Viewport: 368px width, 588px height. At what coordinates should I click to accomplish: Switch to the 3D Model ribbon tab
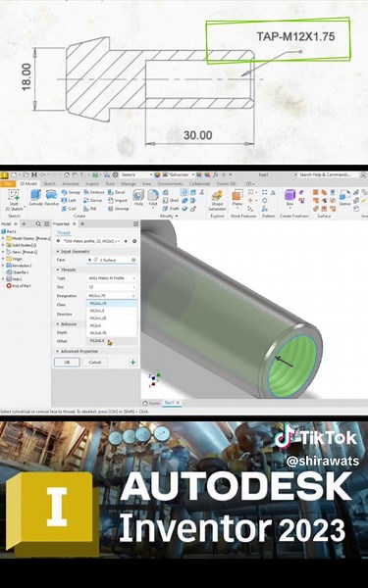(x=28, y=184)
